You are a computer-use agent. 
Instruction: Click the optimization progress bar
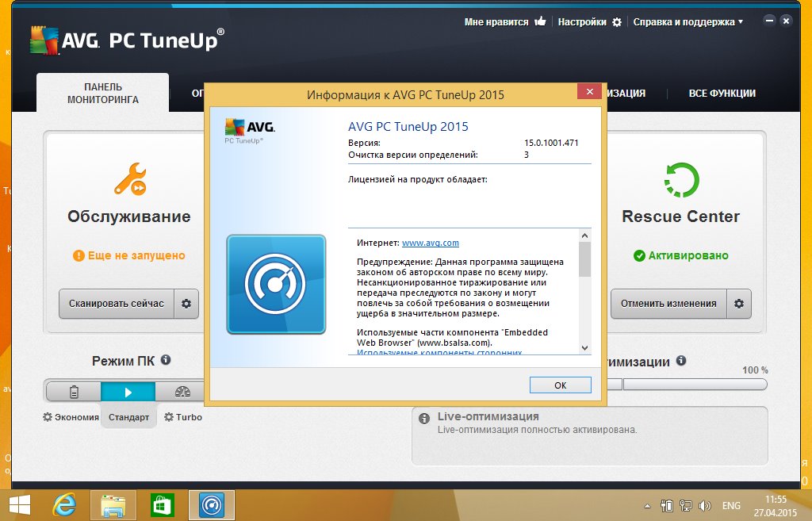click(x=687, y=385)
